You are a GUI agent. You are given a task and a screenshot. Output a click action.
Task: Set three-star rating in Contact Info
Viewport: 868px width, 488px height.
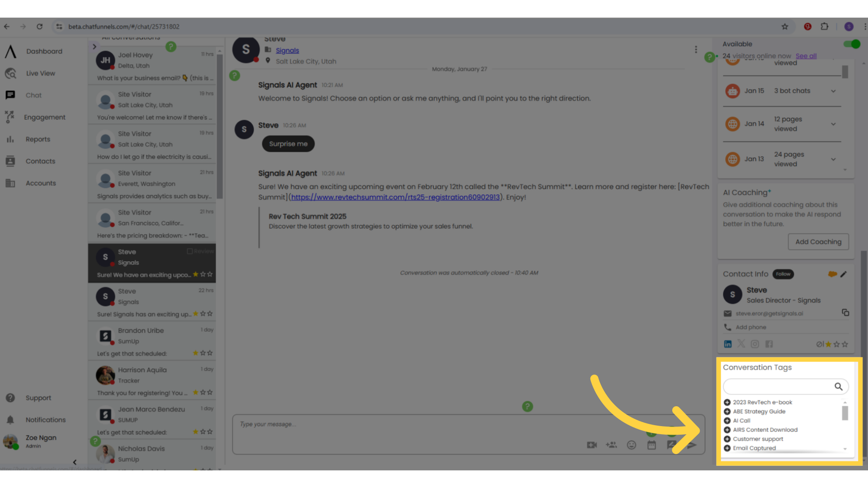[845, 344]
